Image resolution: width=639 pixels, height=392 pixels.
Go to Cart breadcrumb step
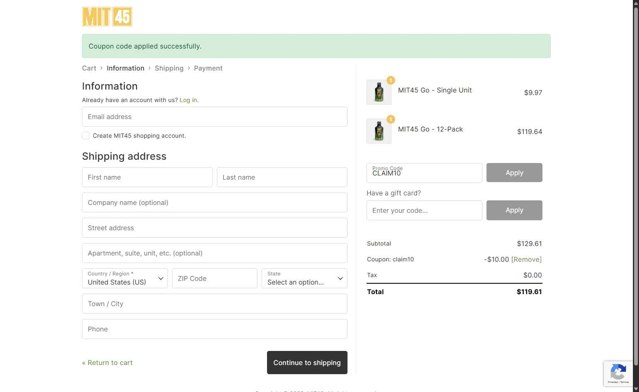click(x=89, y=68)
